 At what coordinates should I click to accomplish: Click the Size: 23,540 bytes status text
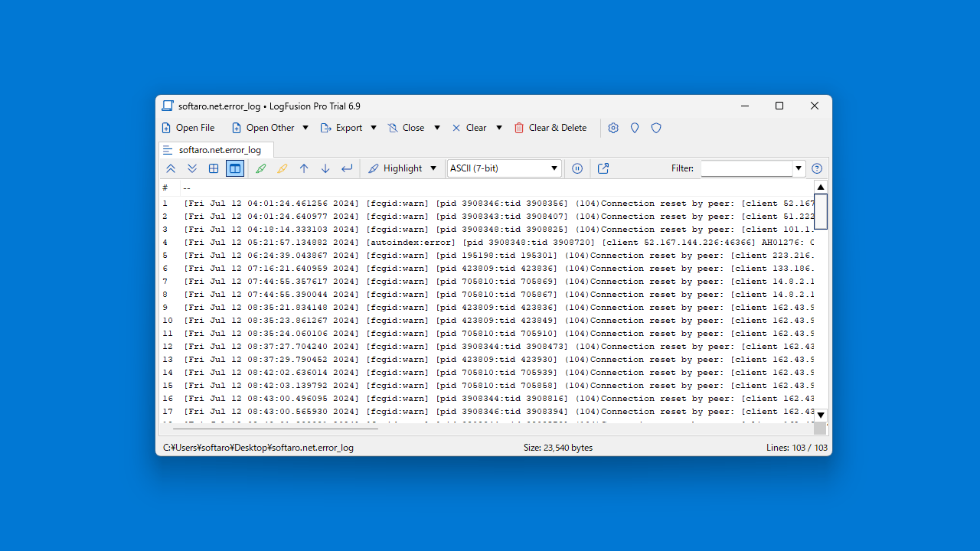click(558, 448)
